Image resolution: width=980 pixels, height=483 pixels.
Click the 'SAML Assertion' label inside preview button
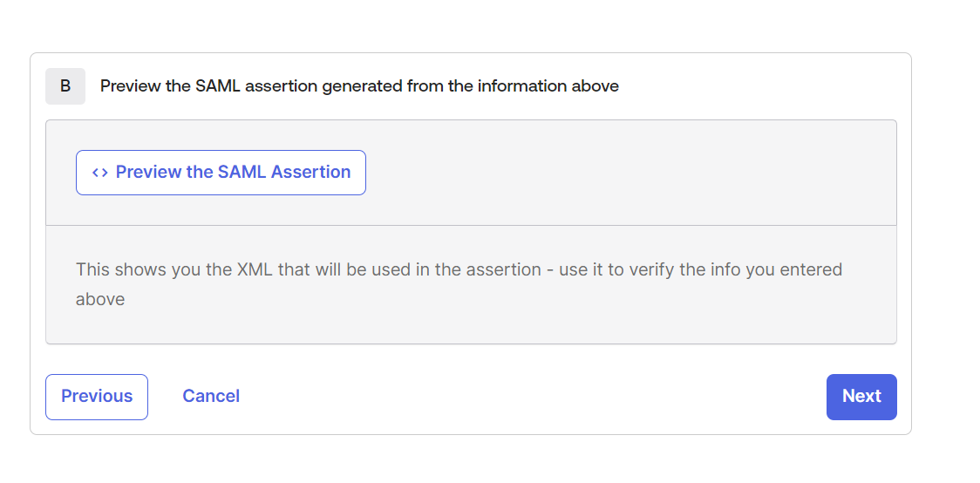pyautogui.click(x=284, y=172)
